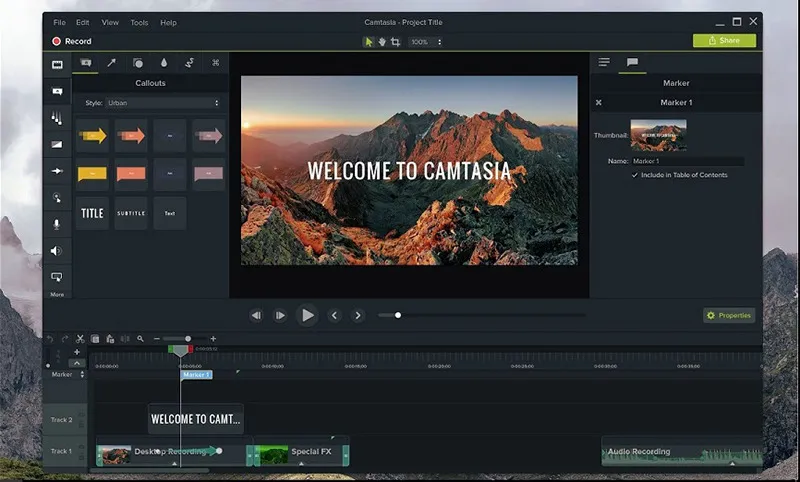
Task: Open the Tools menu
Action: point(139,22)
